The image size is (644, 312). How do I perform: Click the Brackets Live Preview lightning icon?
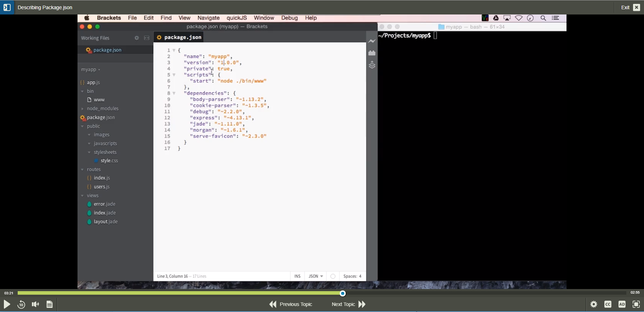(x=372, y=41)
